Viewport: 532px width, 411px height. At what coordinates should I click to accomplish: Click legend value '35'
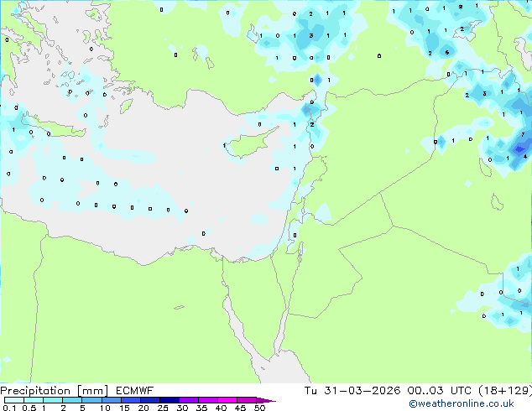[x=201, y=408]
